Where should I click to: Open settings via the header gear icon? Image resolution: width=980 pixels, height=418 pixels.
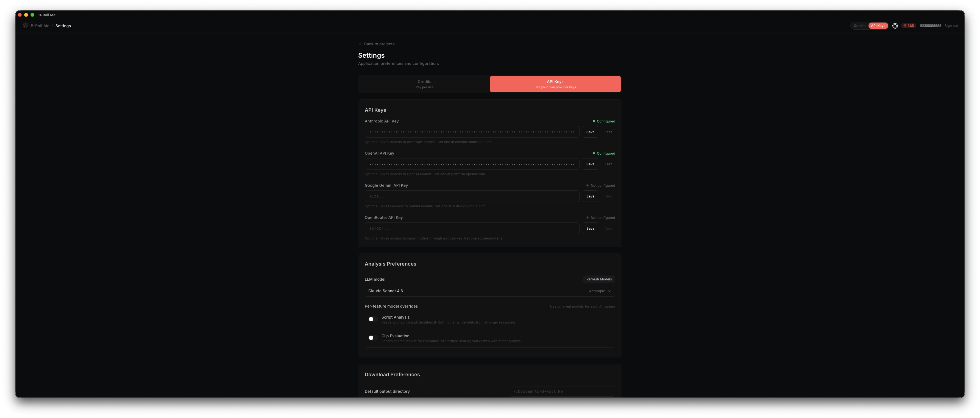coord(895,26)
